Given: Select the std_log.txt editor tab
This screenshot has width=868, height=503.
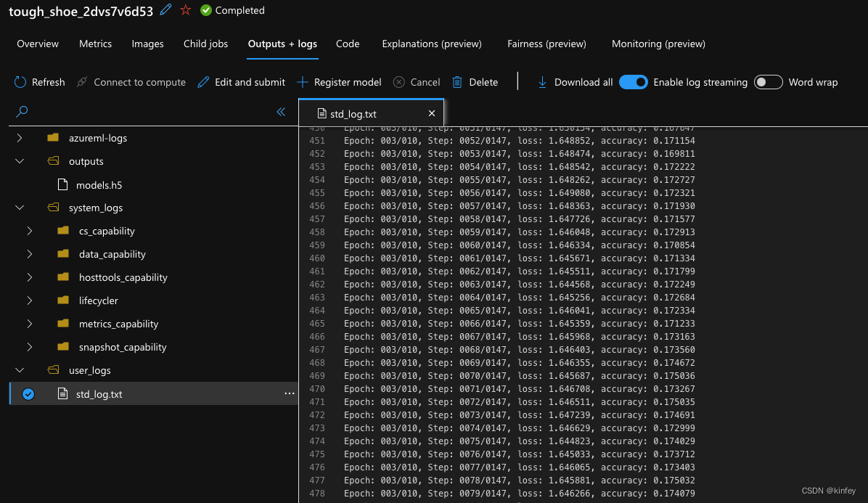Looking at the screenshot, I should point(371,113).
